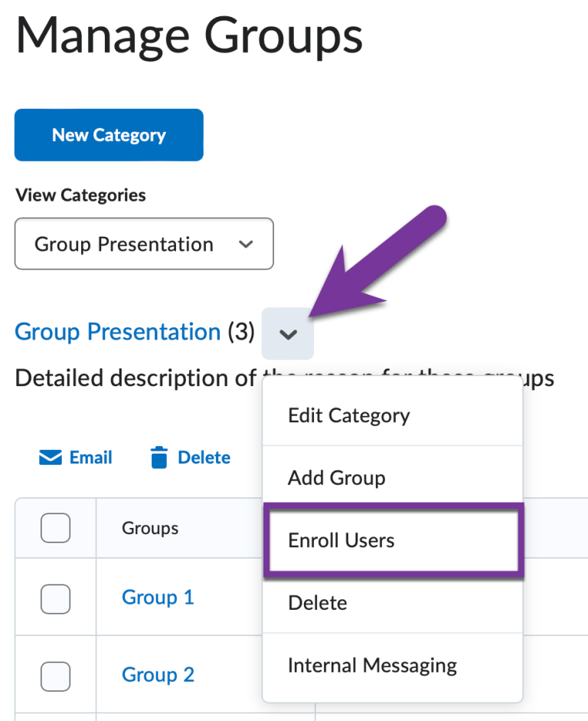Image resolution: width=588 pixels, height=721 pixels.
Task: Open the Group 1 link
Action: 158,598
